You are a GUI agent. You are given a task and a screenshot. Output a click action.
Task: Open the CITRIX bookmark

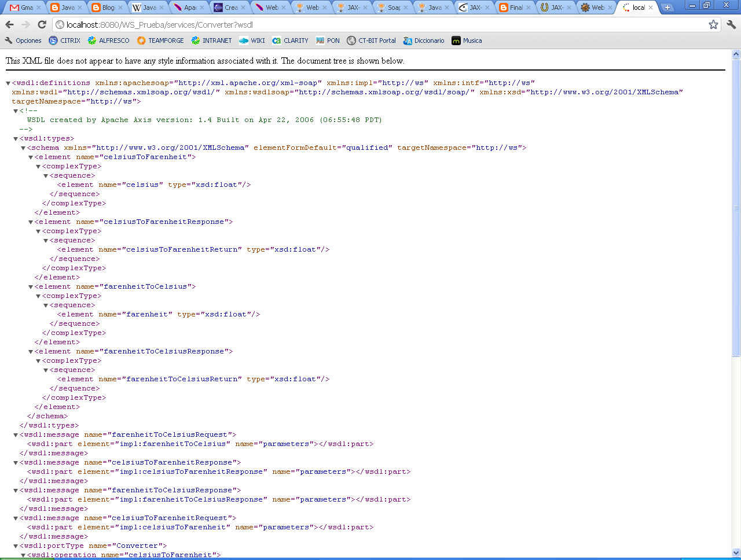65,40
